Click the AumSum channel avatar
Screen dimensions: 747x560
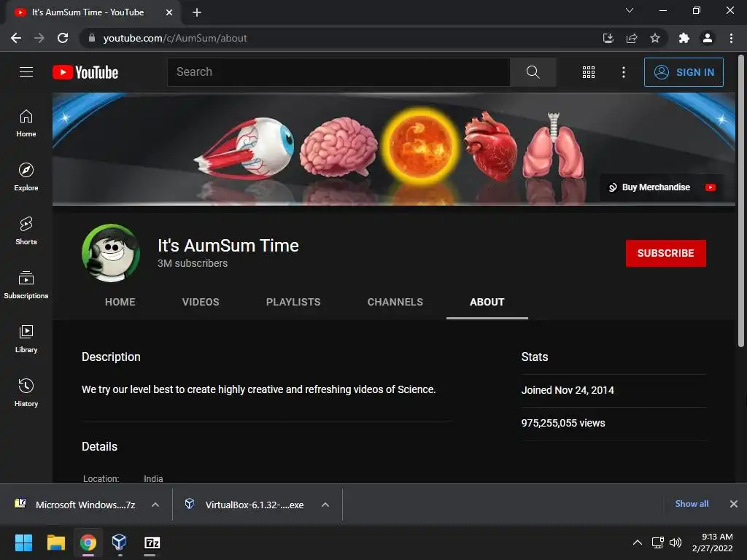111,253
